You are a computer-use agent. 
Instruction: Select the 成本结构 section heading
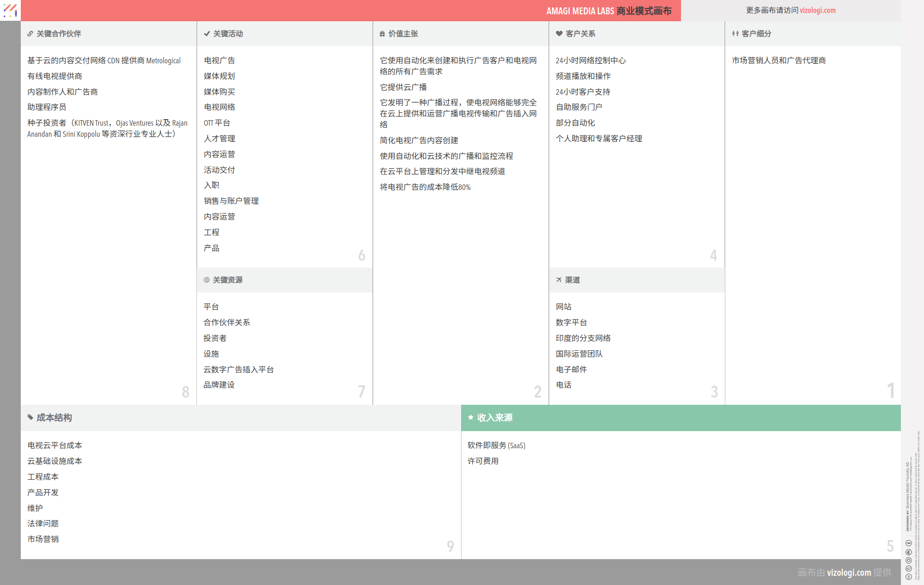point(54,418)
